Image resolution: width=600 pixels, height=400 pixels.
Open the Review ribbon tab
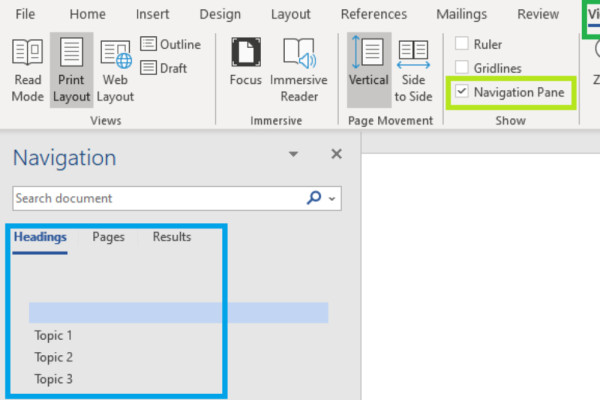pos(538,14)
